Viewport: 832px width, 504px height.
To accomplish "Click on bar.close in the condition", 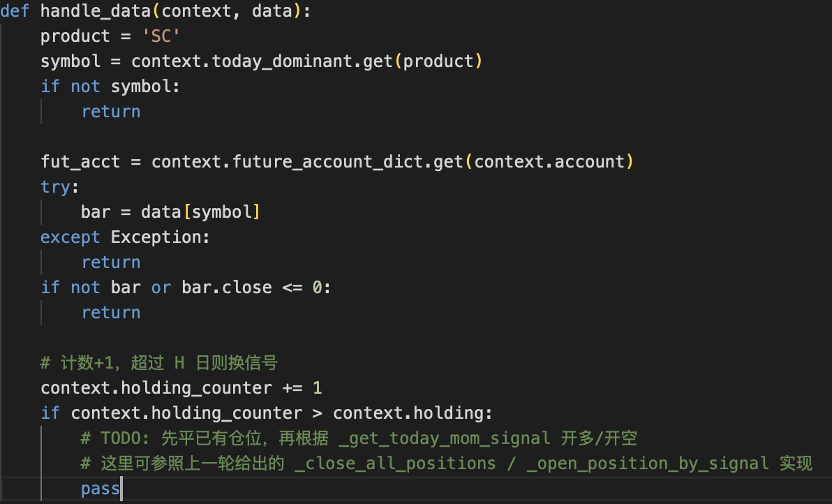I will point(227,287).
